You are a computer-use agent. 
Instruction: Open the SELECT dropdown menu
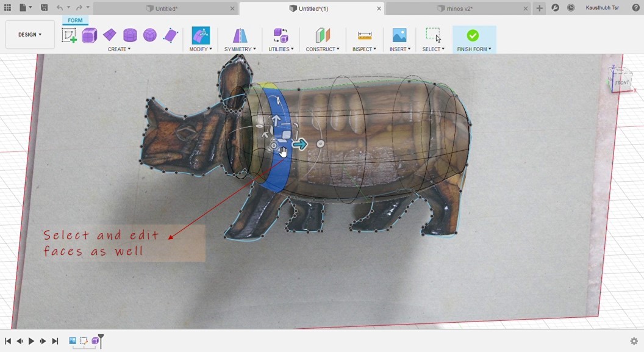[434, 49]
